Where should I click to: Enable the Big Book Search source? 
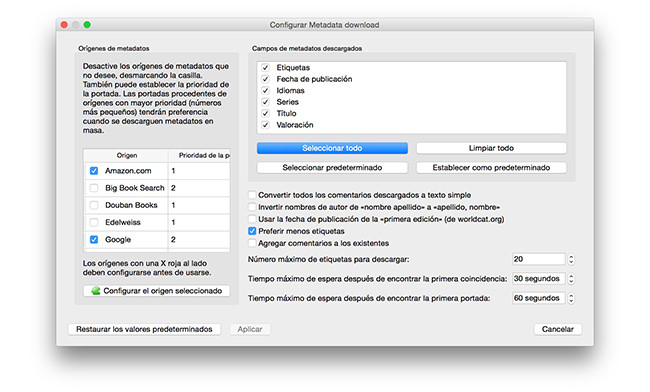94,188
